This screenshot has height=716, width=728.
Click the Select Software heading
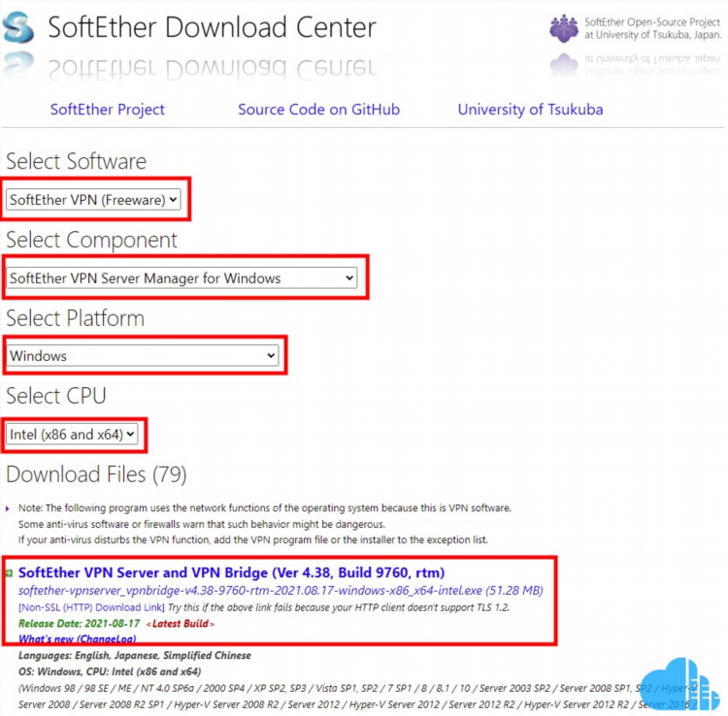[76, 161]
